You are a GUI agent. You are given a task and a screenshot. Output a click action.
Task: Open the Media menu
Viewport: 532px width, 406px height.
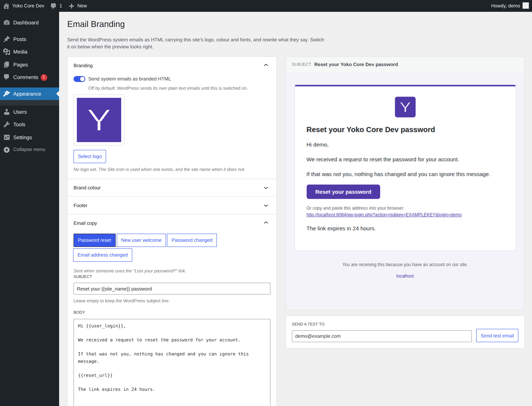click(30, 52)
